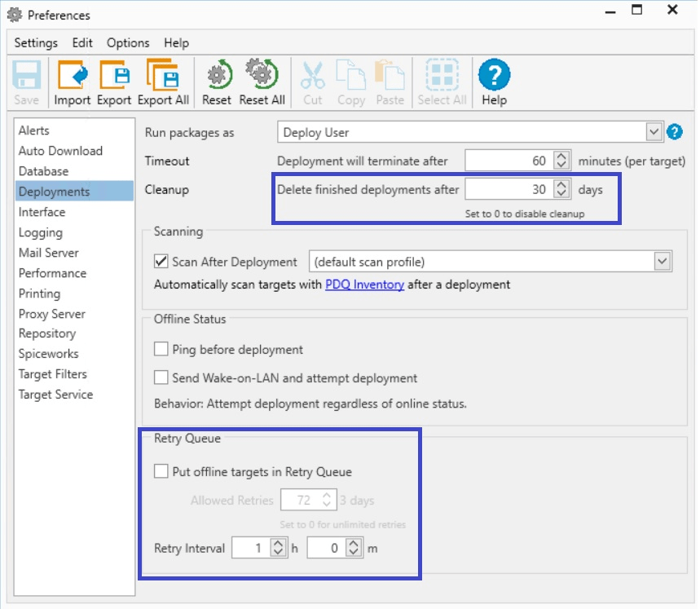
Task: Open the Run packages as dropdown
Action: [x=654, y=130]
